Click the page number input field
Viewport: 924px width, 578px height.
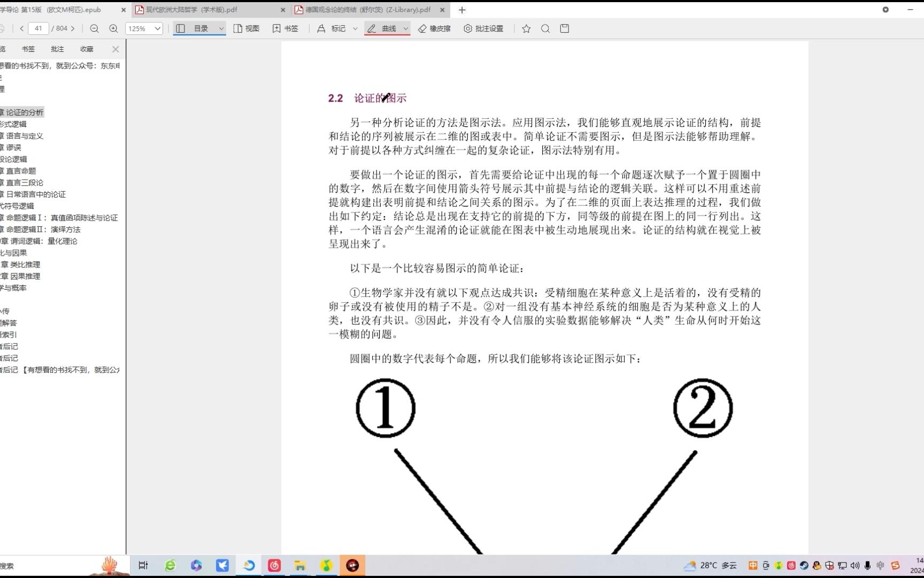[x=38, y=28]
